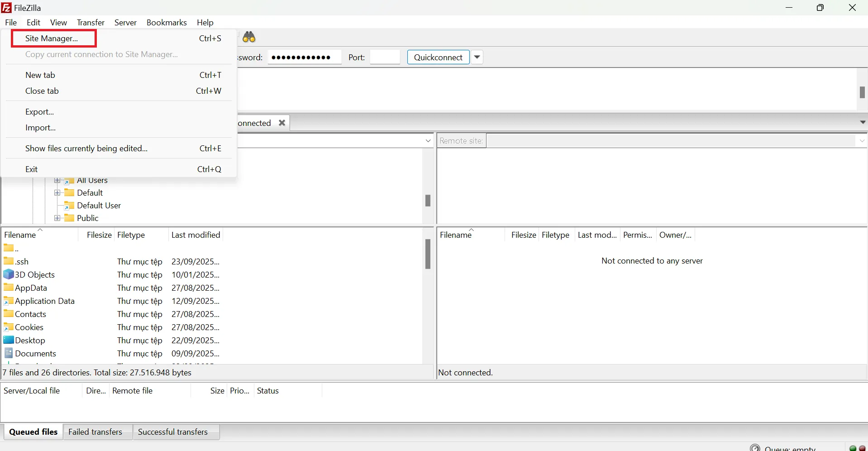The image size is (868, 451).
Task: Click the Documents folder icon
Action: click(9, 353)
